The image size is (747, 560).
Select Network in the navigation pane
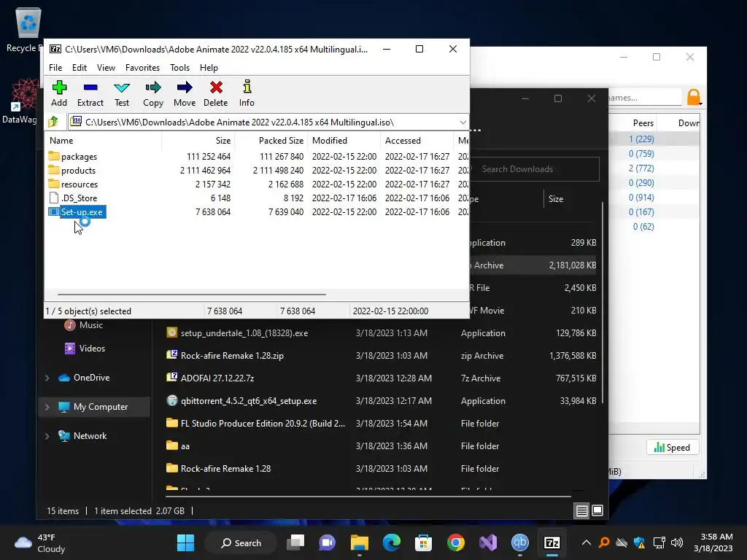click(x=90, y=436)
